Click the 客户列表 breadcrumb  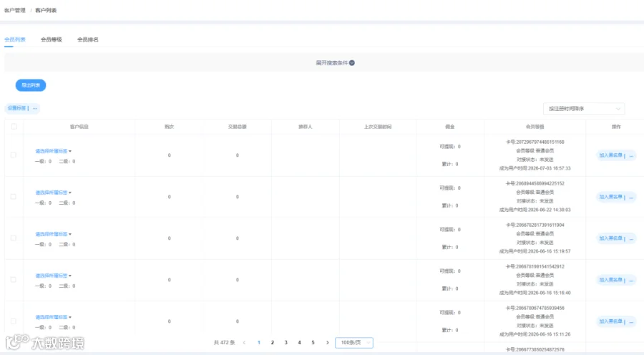tap(46, 10)
